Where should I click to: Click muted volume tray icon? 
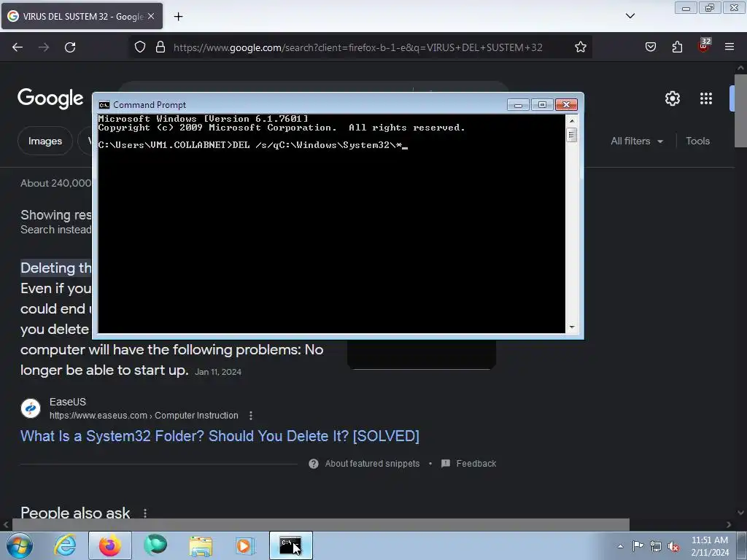[x=673, y=546]
